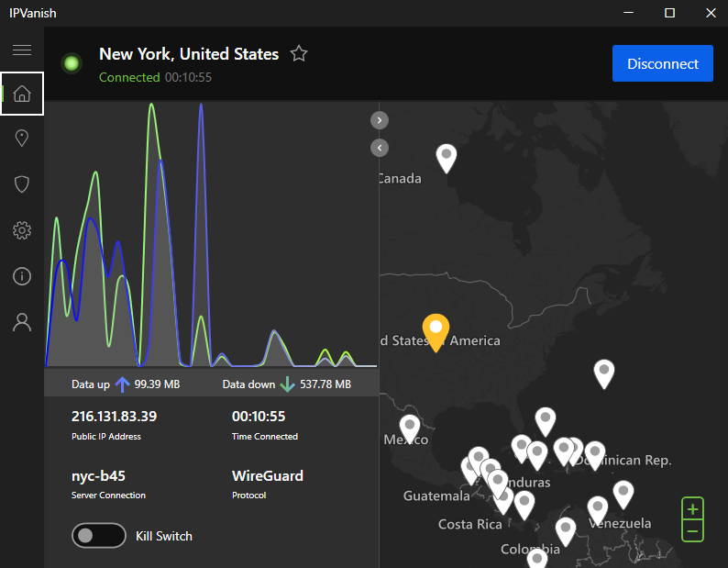The width and height of the screenshot is (728, 568).
Task: Click the public IP address 216.131.83.39
Action: click(114, 417)
